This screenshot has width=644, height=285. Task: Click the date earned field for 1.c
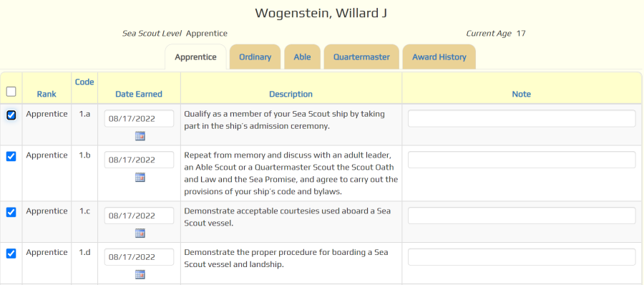tap(139, 216)
